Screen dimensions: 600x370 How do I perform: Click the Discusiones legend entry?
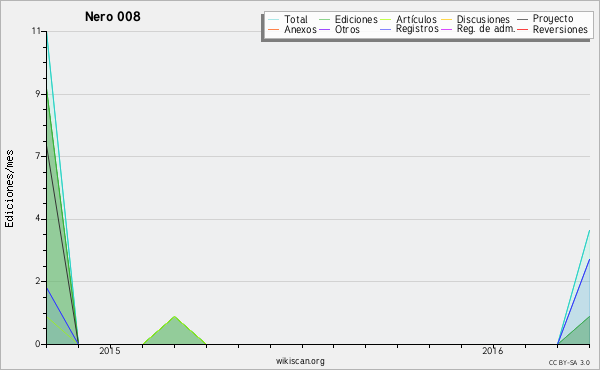click(483, 19)
